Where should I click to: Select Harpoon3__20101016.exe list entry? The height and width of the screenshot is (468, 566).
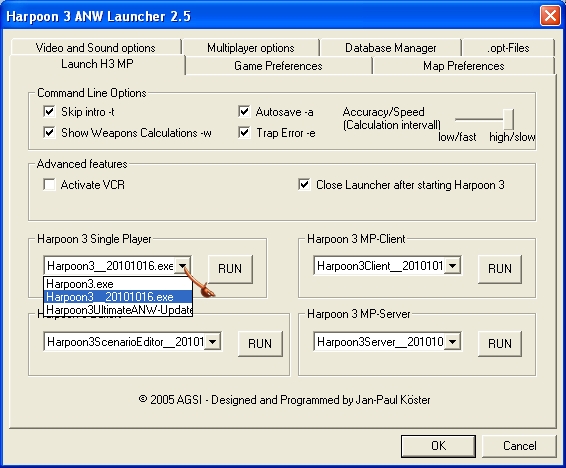[118, 297]
